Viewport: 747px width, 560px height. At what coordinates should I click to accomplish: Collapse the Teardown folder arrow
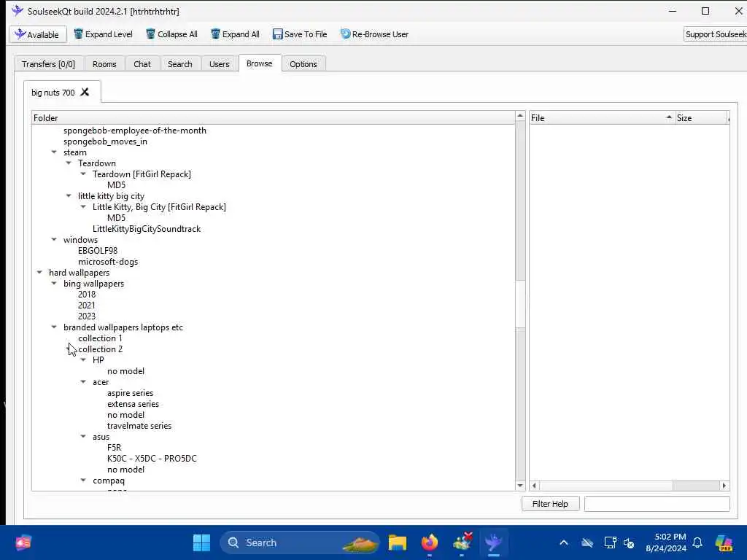pos(69,163)
